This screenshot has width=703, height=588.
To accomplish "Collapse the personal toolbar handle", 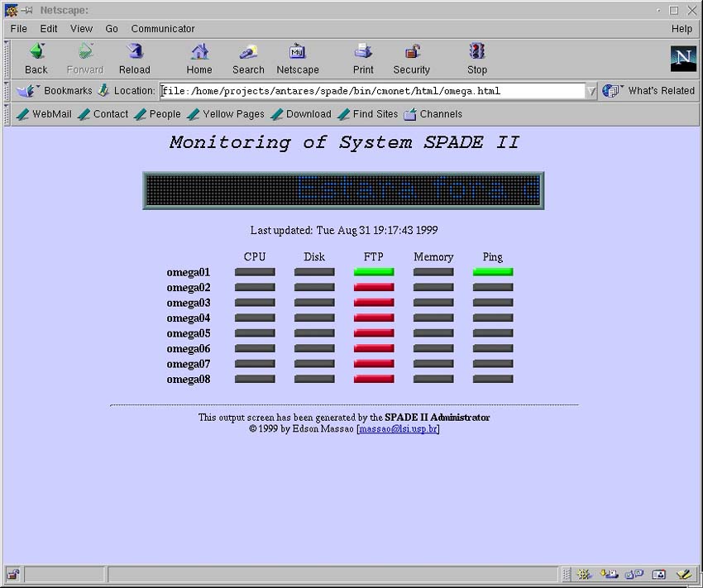I will 7,114.
